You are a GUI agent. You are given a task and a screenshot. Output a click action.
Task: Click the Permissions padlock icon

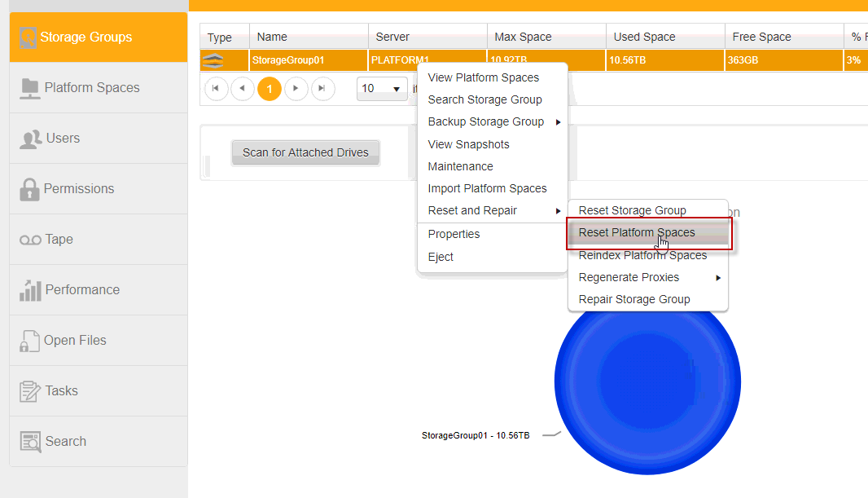click(28, 189)
